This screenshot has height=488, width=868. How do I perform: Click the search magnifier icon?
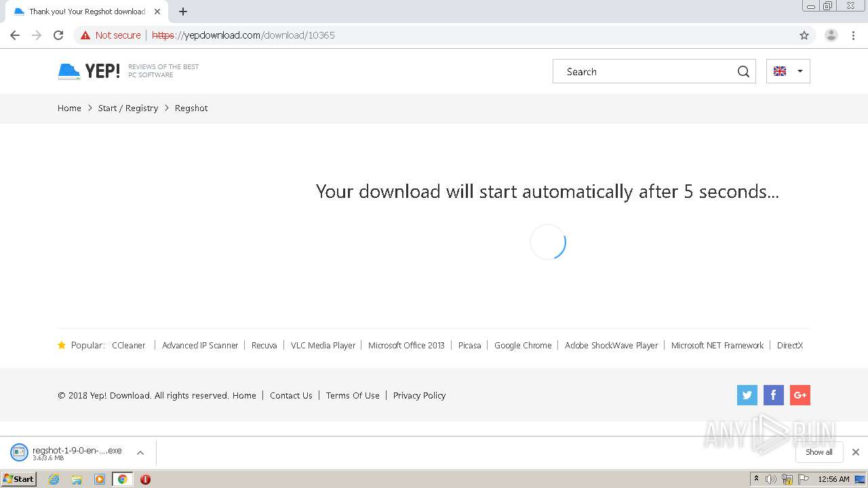(743, 71)
